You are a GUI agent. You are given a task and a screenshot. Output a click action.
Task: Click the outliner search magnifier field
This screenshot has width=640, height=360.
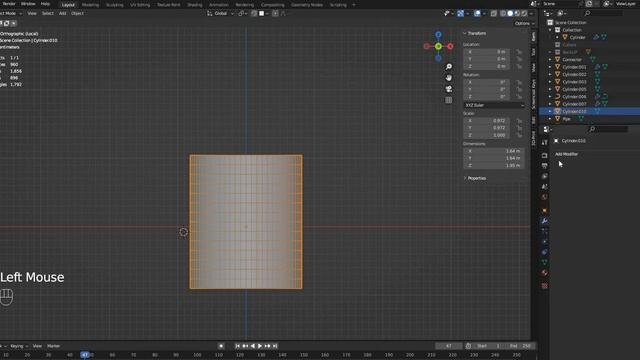coord(603,13)
